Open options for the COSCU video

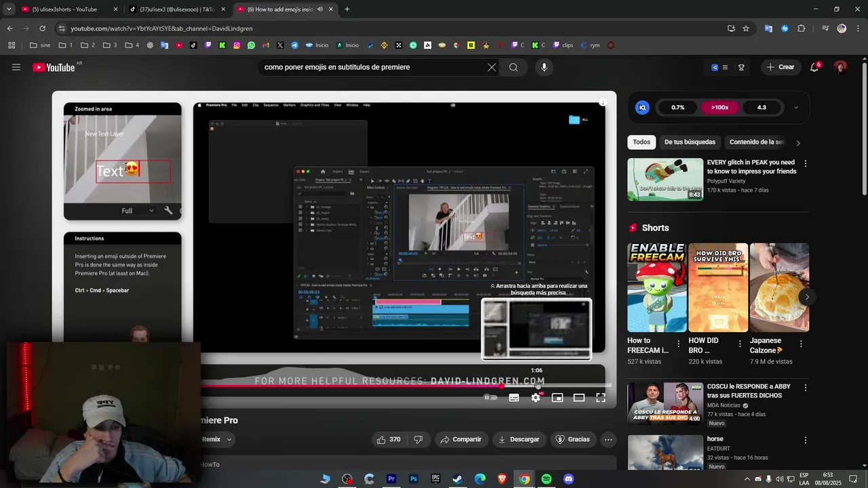[x=806, y=388]
